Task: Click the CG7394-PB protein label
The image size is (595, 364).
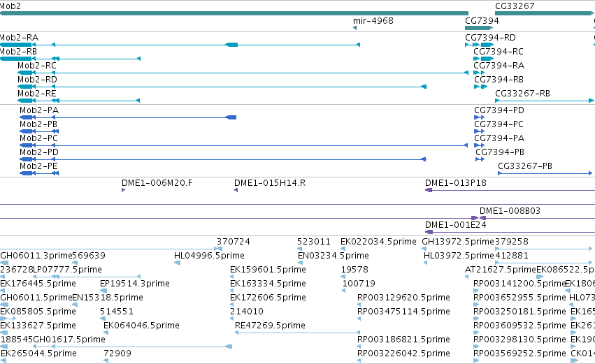Action: point(500,152)
